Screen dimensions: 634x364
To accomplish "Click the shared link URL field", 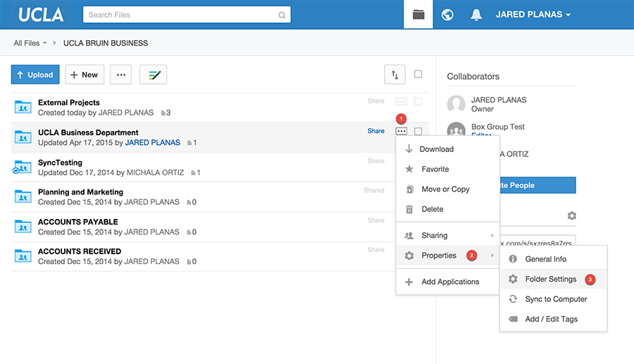I will click(537, 241).
